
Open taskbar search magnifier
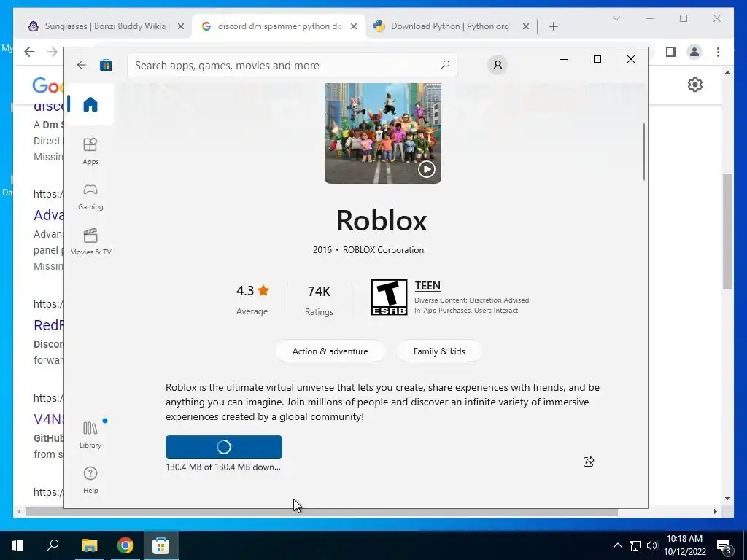coord(53,545)
